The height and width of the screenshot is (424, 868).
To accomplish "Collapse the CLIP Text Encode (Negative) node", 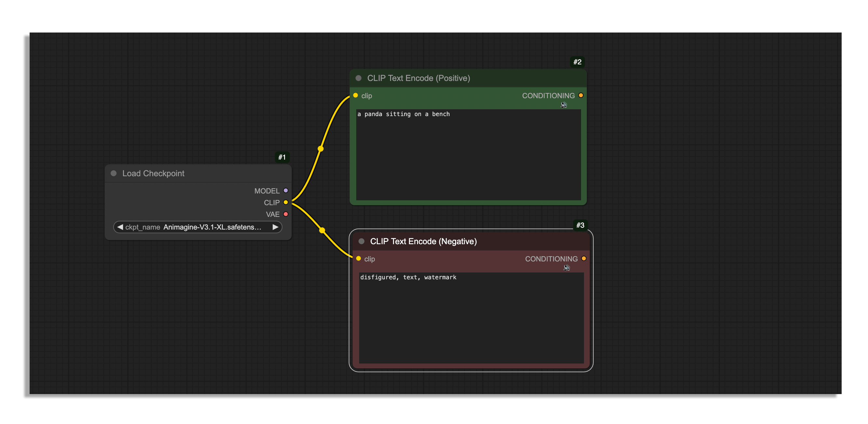I will pos(361,242).
